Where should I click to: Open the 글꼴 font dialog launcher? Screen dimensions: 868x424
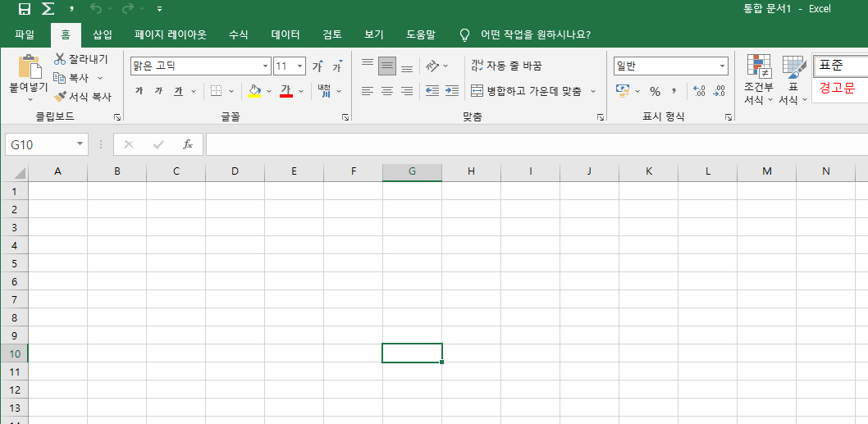point(345,117)
